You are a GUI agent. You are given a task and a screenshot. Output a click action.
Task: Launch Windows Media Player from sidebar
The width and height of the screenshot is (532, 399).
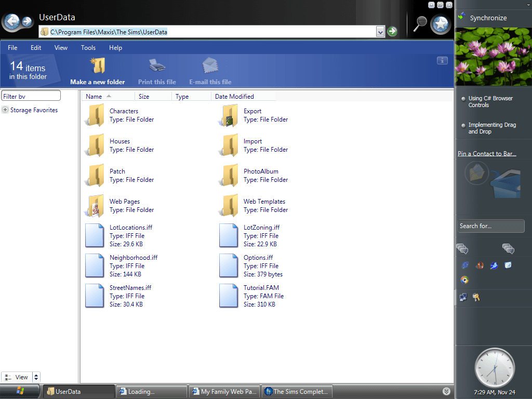click(x=464, y=280)
